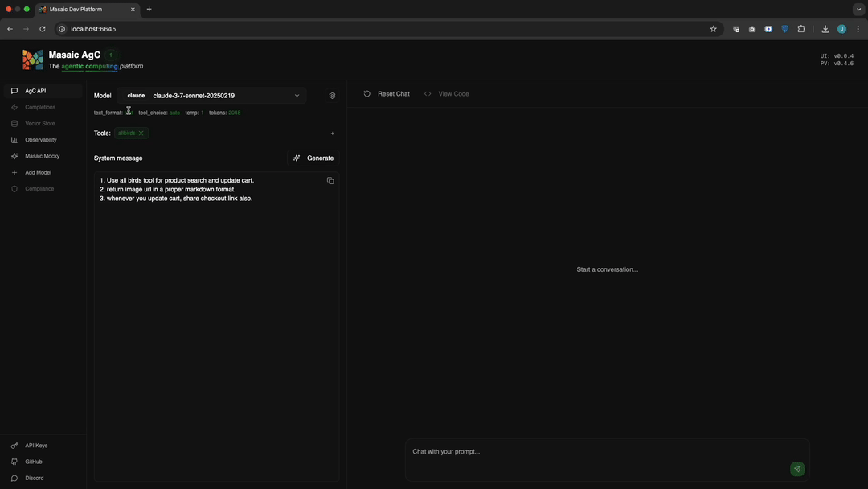This screenshot has height=489, width=868.
Task: Click the Reset Chat icon
Action: point(366,93)
